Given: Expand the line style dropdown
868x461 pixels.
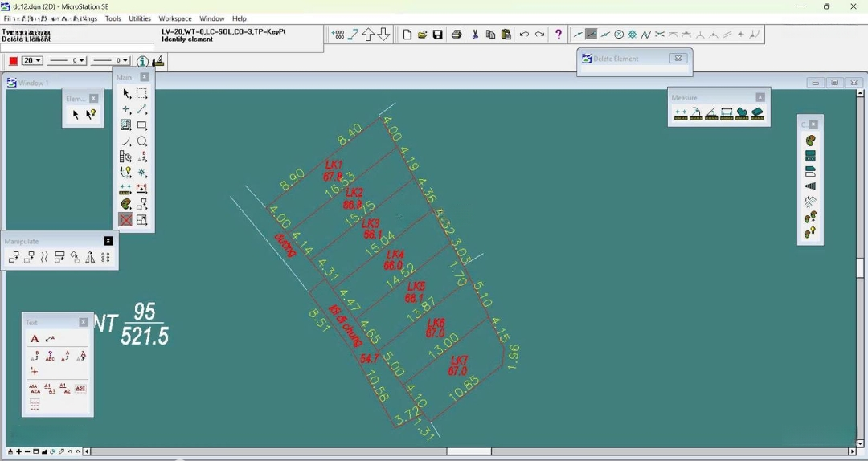Looking at the screenshot, I should (68, 61).
